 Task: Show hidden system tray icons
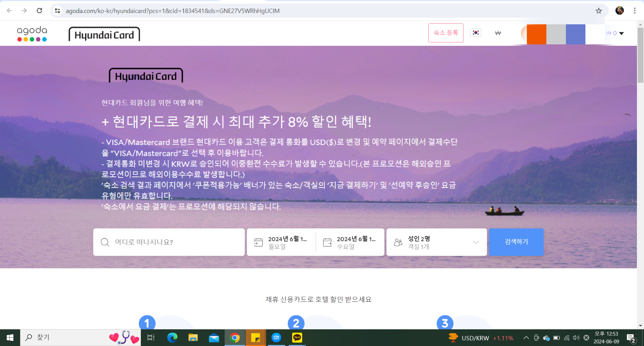(x=526, y=338)
